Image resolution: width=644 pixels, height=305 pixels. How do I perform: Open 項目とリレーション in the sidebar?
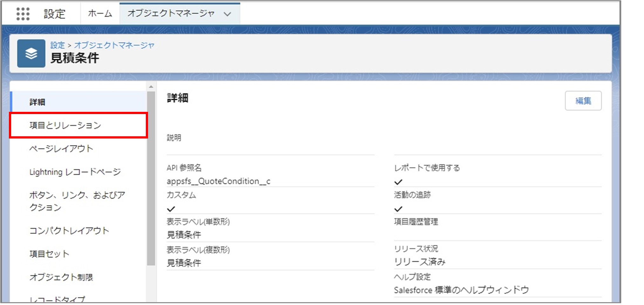[78, 125]
